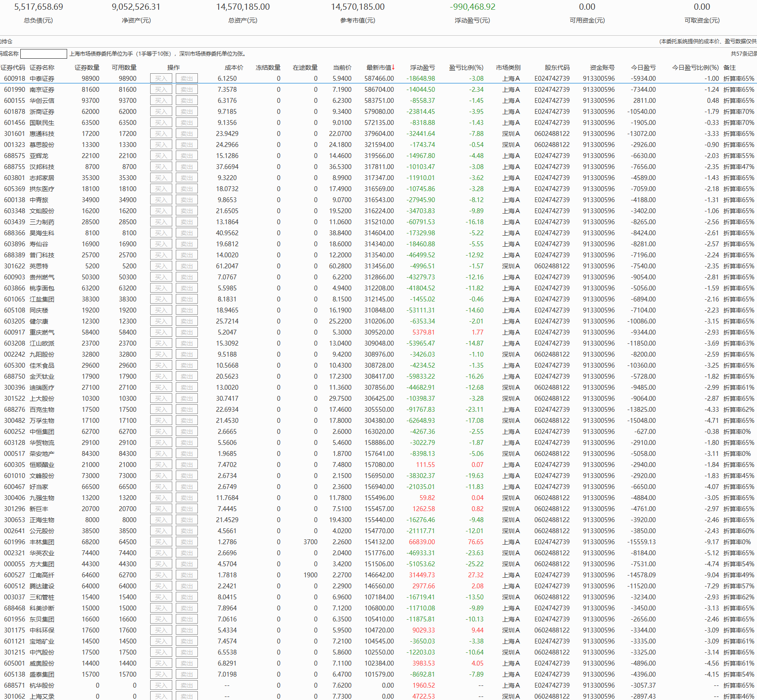Sort holdings by 证券名称 column header
757x700 pixels.
[42, 68]
